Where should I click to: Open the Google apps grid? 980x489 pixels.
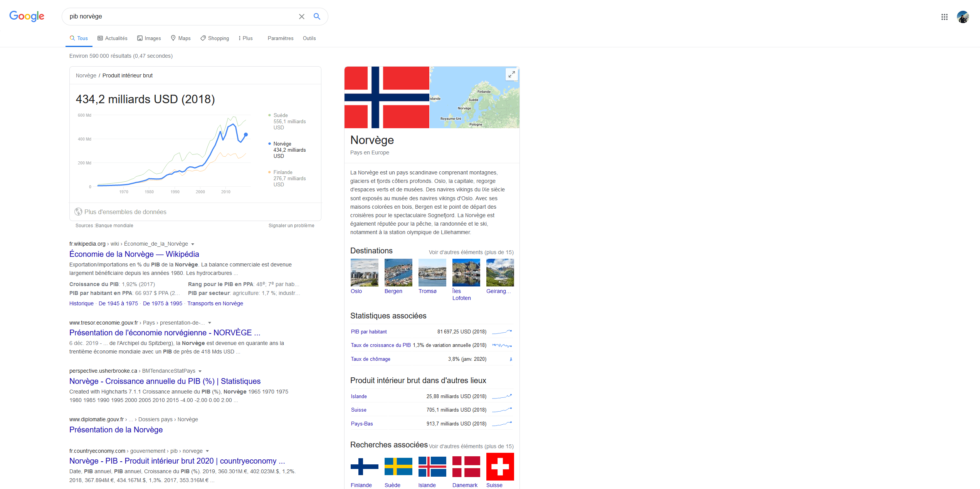(945, 17)
